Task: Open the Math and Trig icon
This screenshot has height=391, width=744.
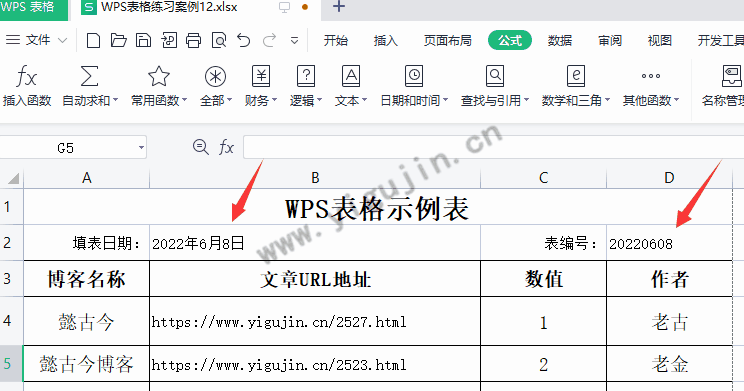Action: click(576, 76)
